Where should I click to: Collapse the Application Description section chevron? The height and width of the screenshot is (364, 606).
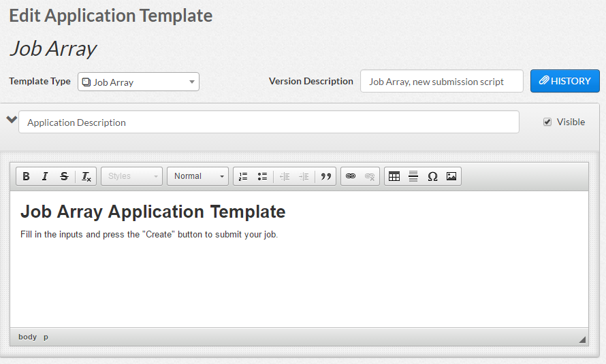(12, 120)
